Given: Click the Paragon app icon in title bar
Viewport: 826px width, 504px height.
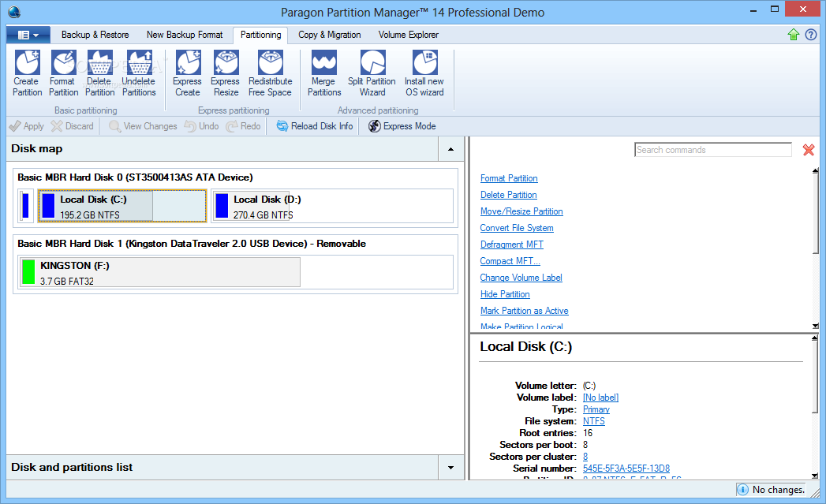Looking at the screenshot, I should tap(14, 12).
